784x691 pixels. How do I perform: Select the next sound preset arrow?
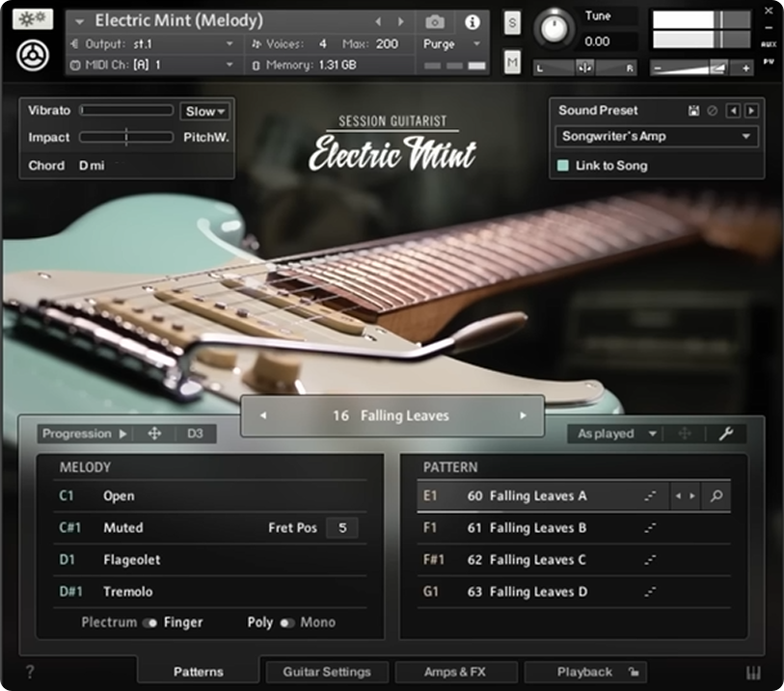pos(751,111)
